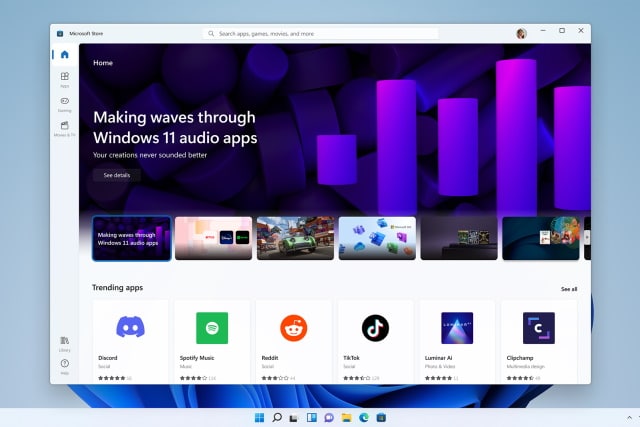Screen dimensions: 640x427
Task: Go to the Gaming section
Action: tap(64, 103)
